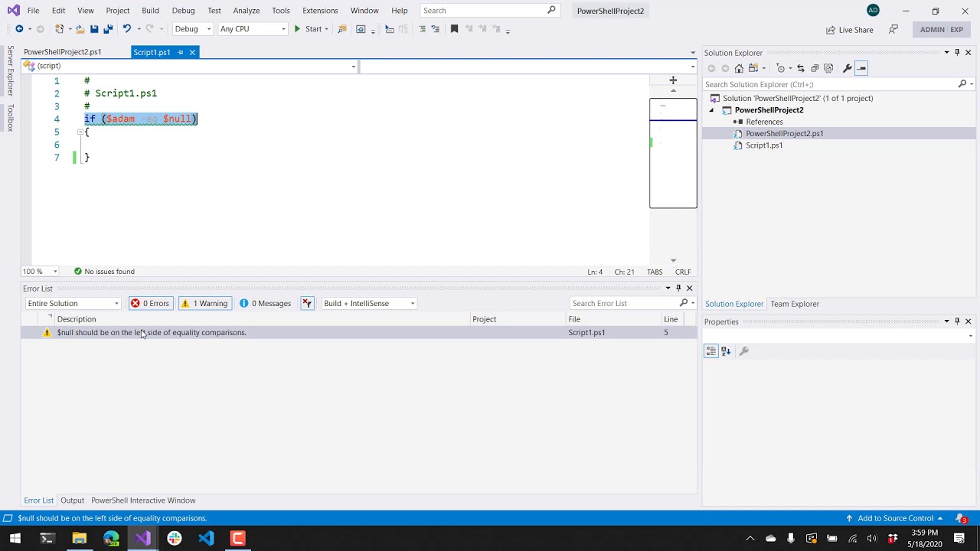The image size is (980, 551).
Task: Click Show All Files icon in Solution Explorer
Action: [x=828, y=68]
